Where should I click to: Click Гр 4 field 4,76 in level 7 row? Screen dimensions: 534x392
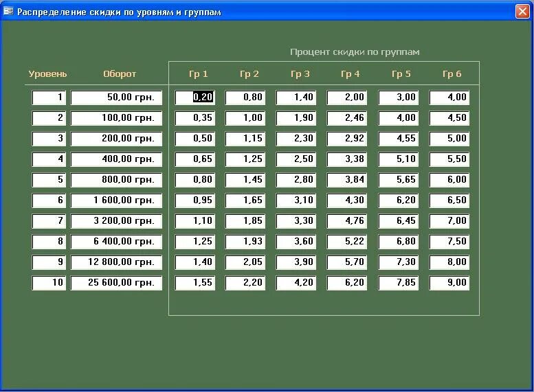[347, 221]
